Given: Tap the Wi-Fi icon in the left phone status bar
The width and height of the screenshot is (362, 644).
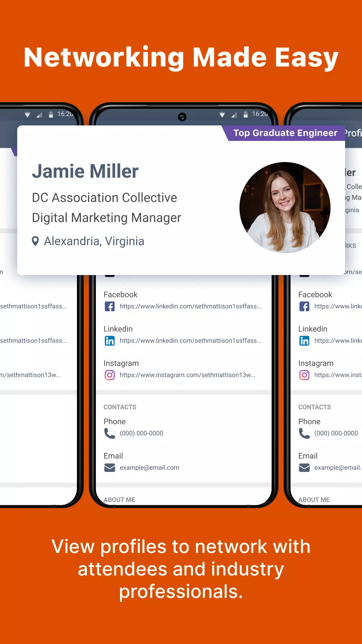Looking at the screenshot, I should click(27, 115).
